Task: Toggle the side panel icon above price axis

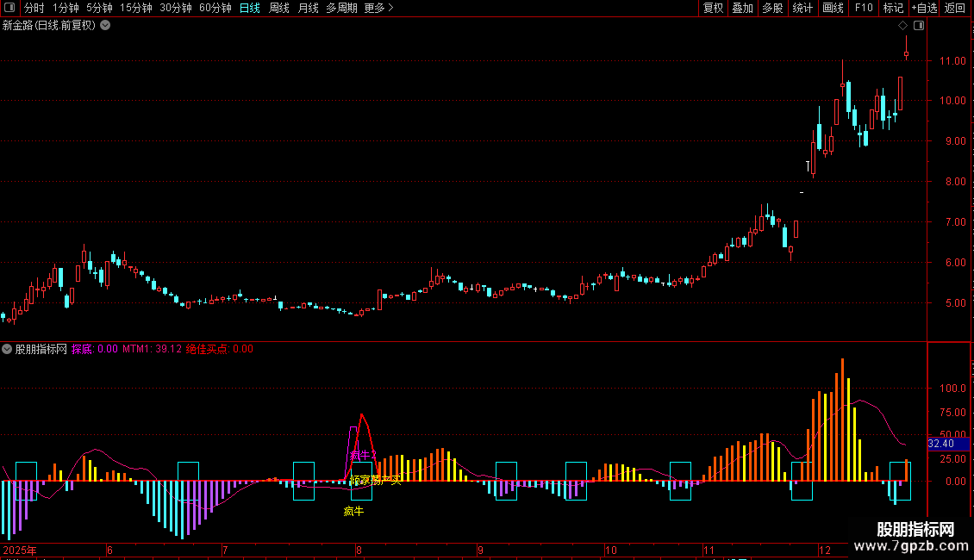Action: 919,26
